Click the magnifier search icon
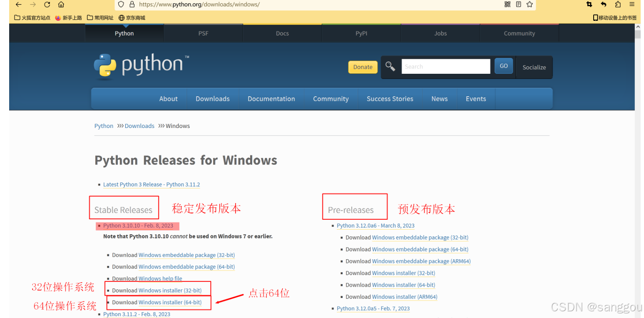Viewport: 644px width, 318px height. [x=390, y=66]
